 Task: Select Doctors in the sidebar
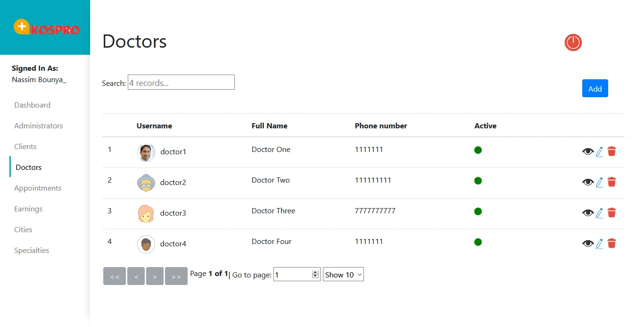pos(29,168)
